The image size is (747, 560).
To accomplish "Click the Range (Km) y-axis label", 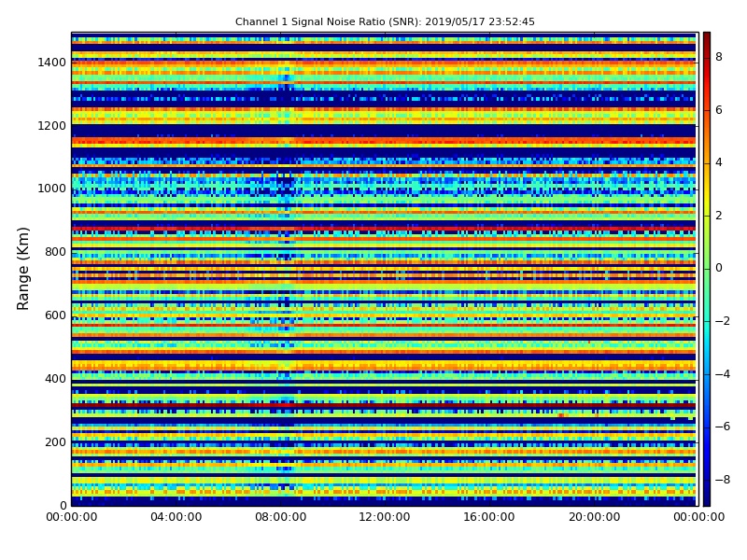I will (x=22, y=269).
